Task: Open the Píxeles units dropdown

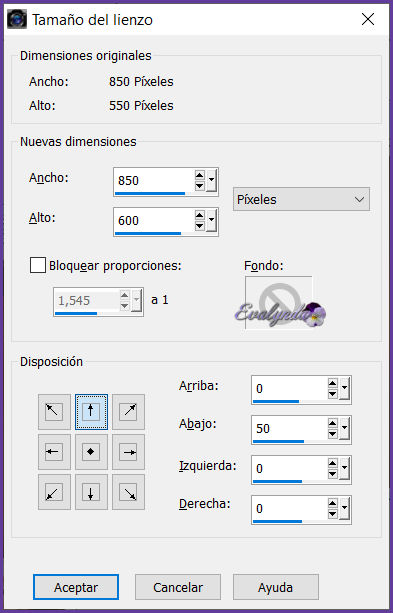Action: point(301,199)
